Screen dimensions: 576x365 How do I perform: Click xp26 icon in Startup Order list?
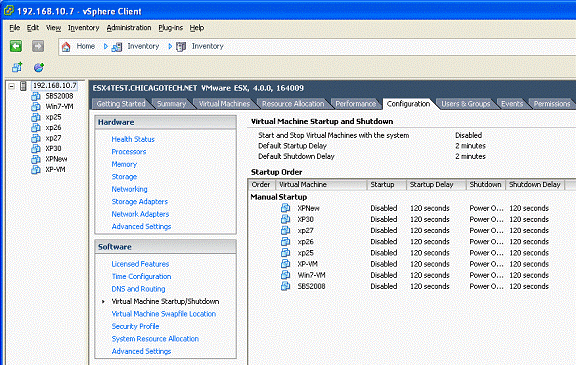285,241
